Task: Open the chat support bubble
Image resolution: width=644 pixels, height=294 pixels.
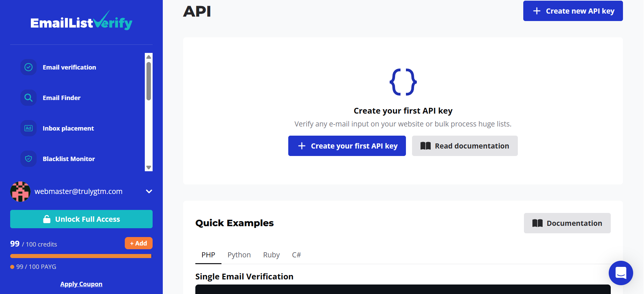Action: click(621, 273)
